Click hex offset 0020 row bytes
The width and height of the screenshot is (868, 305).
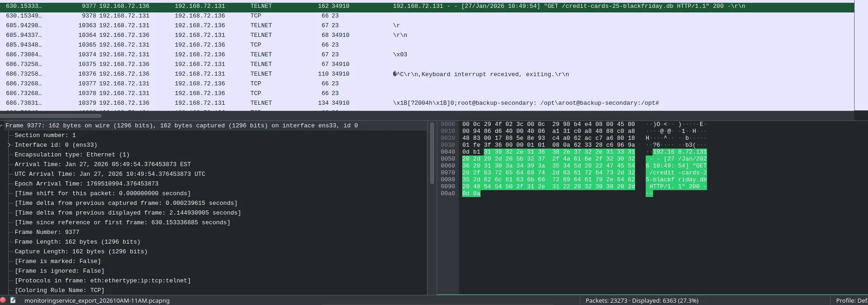[x=548, y=138]
